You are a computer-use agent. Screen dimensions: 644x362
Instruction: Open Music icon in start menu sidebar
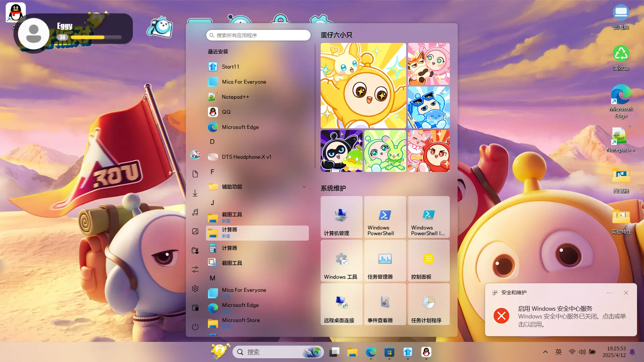[195, 212]
